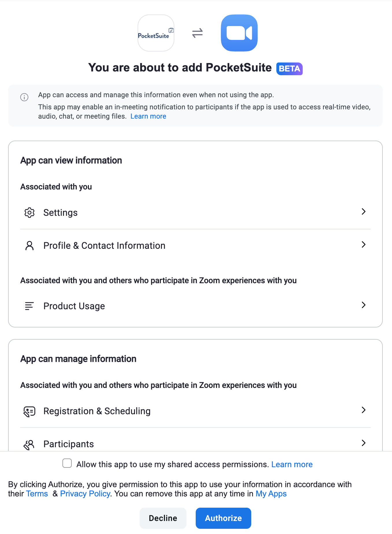The width and height of the screenshot is (392, 534).
Task: Open the Privacy Policy link
Action: click(85, 494)
